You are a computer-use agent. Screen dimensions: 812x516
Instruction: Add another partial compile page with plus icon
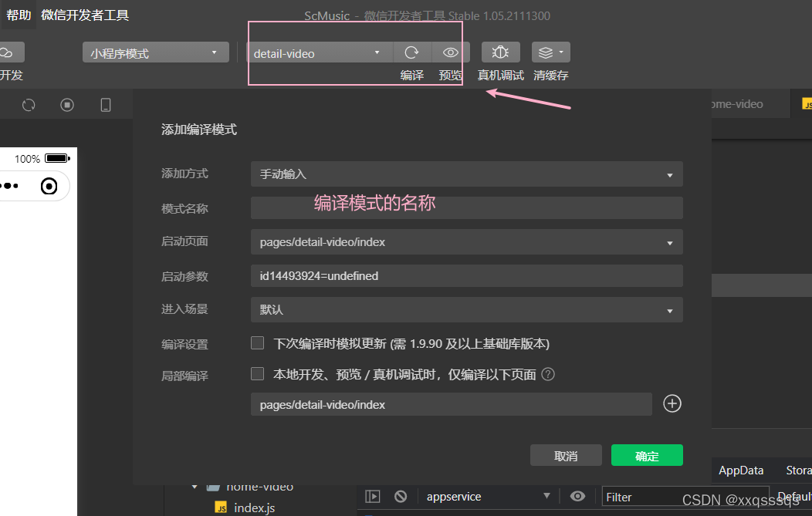tap(672, 403)
